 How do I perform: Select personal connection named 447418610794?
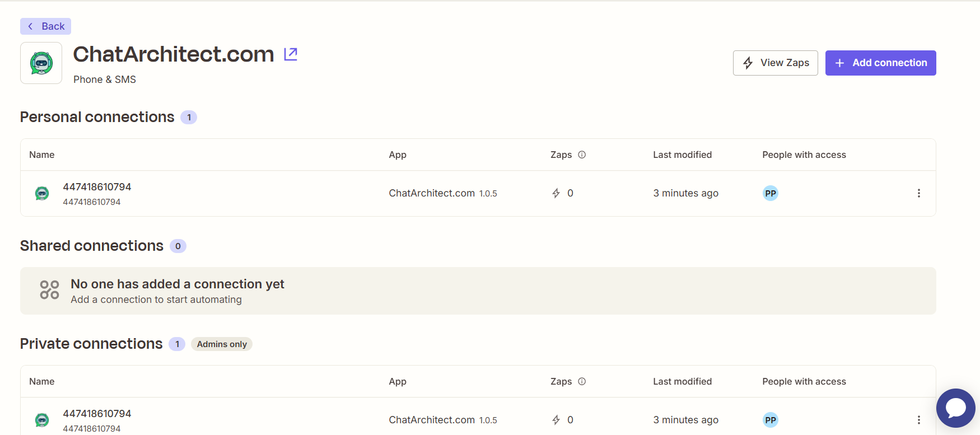point(97,187)
